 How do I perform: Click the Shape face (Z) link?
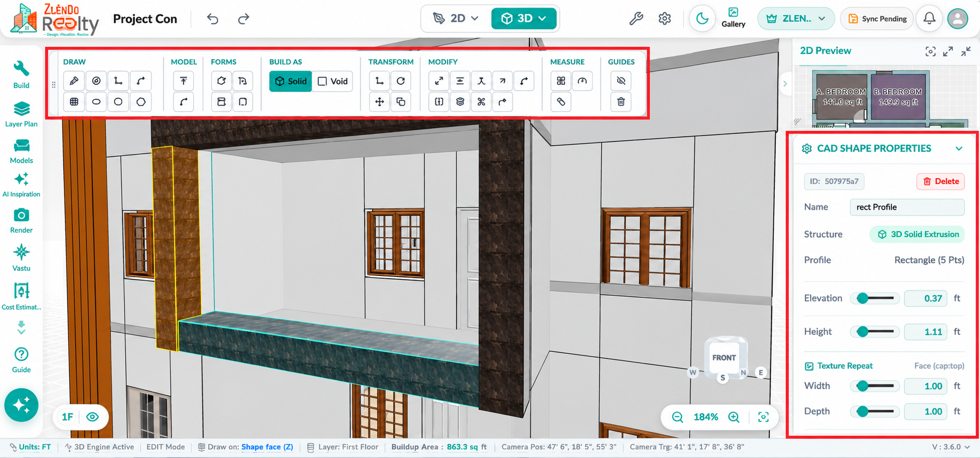(267, 447)
